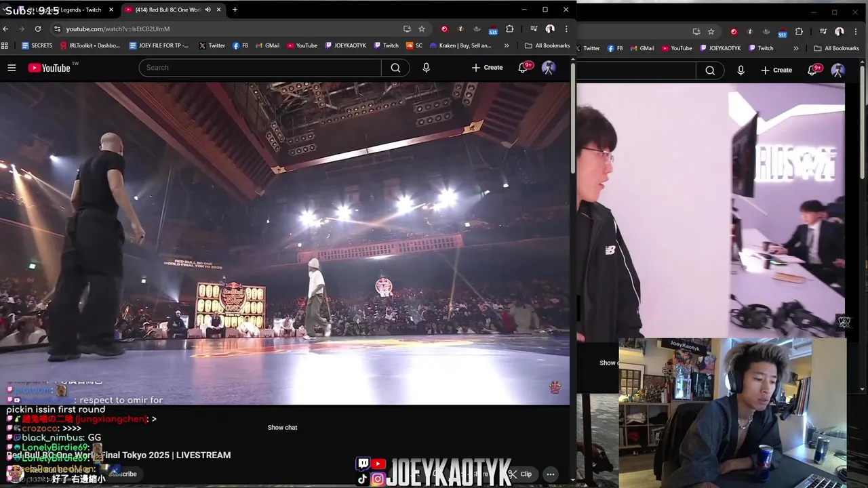The width and height of the screenshot is (868, 488).
Task: Expand bookmarks overflow chevron in second window
Action: [796, 48]
